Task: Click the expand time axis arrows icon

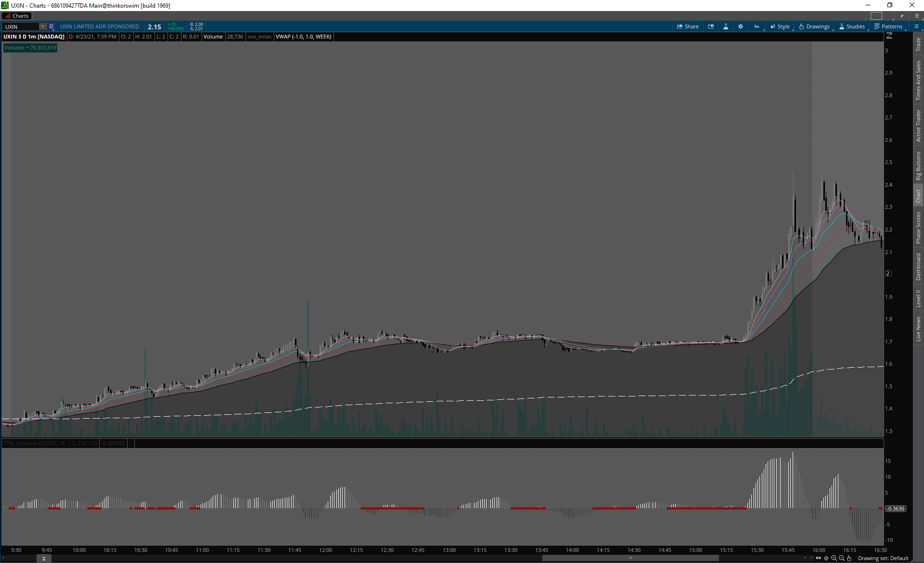Action: point(819,558)
